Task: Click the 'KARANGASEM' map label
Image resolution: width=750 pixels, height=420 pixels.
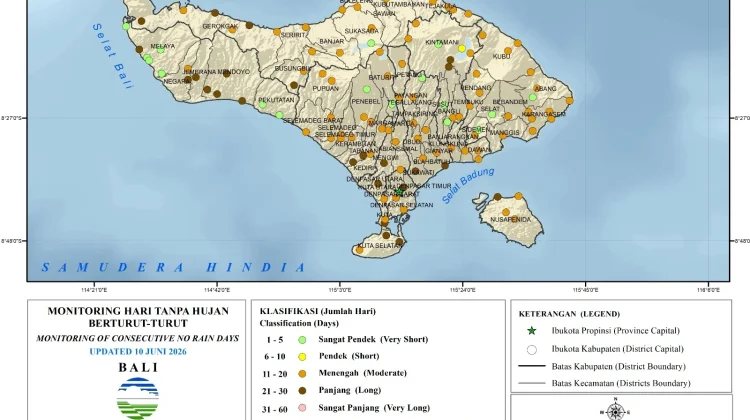Action: 544,114
